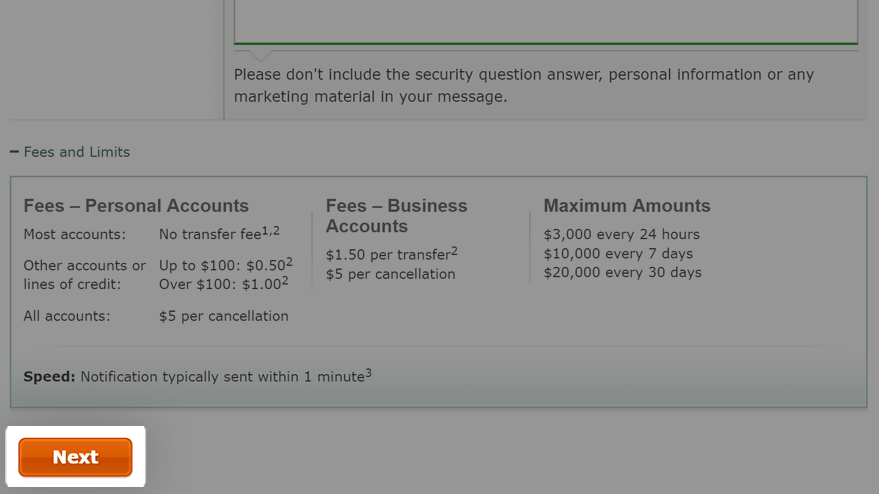Viewport: 879px width, 494px height.
Task: Click the business $5 per cancellation line
Action: click(x=391, y=274)
